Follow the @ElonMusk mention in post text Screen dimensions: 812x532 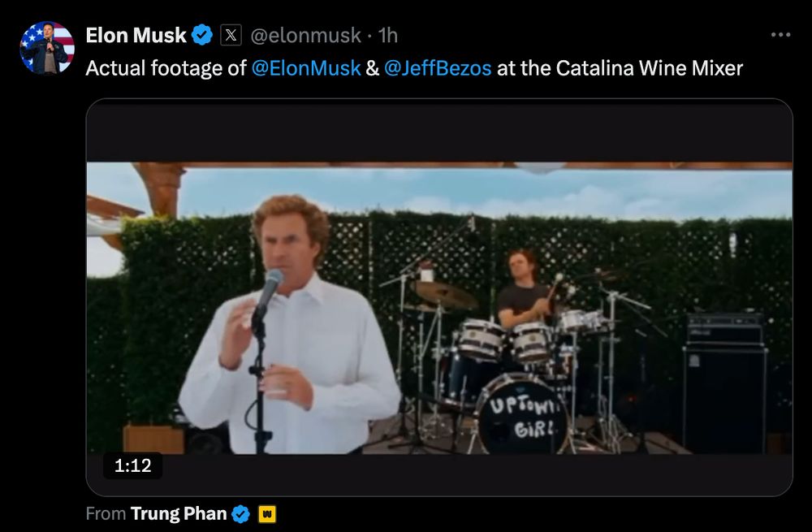tap(306, 68)
